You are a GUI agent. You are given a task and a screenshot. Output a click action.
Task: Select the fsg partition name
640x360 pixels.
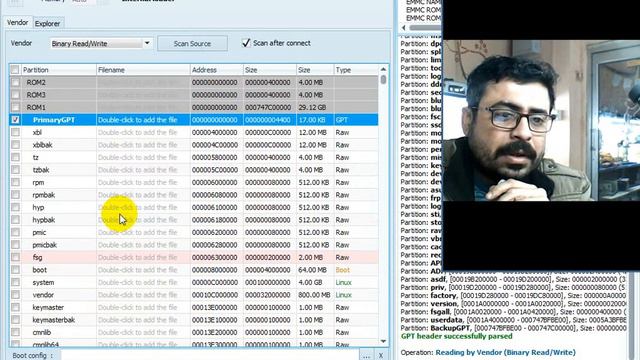(x=38, y=257)
